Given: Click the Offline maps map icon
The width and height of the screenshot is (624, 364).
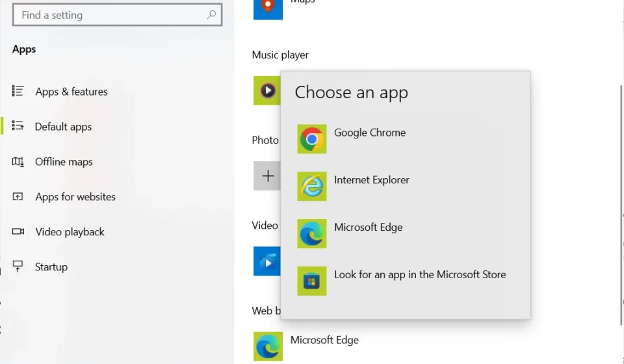Looking at the screenshot, I should pyautogui.click(x=18, y=161).
